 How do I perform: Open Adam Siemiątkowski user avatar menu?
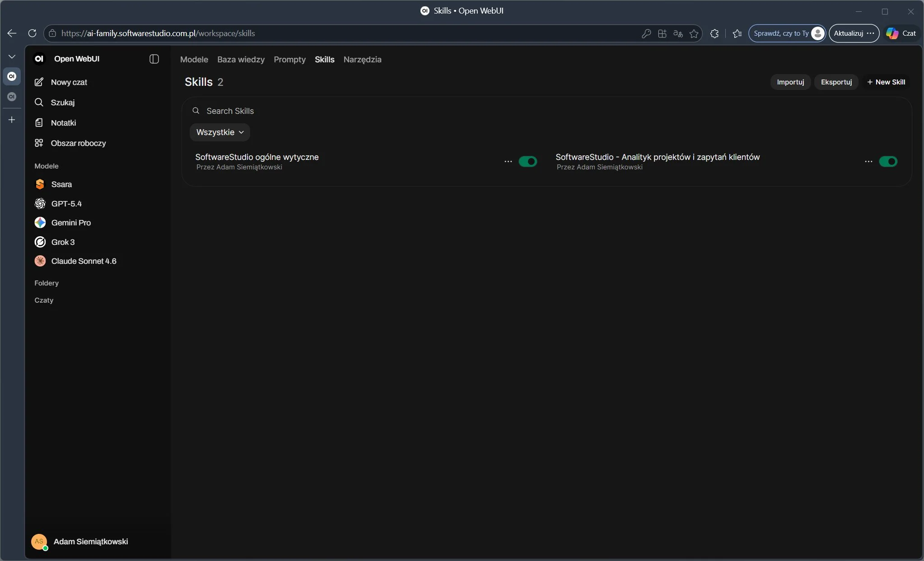[39, 542]
